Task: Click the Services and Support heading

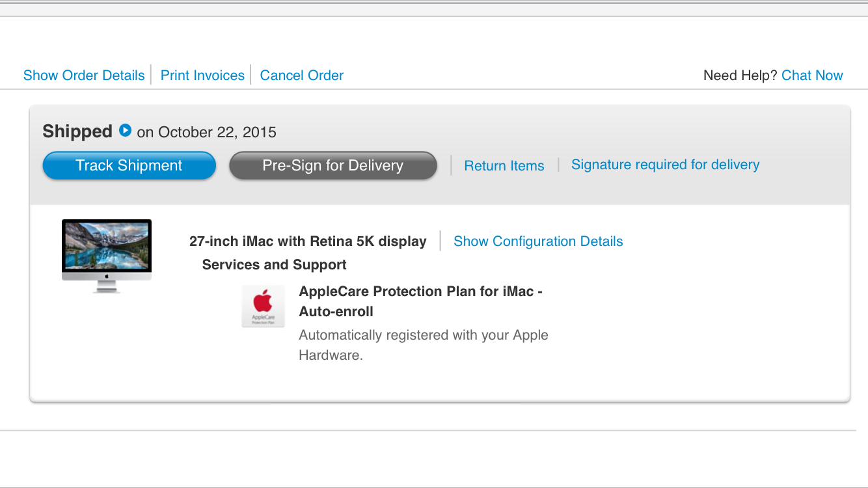Action: 274,265
